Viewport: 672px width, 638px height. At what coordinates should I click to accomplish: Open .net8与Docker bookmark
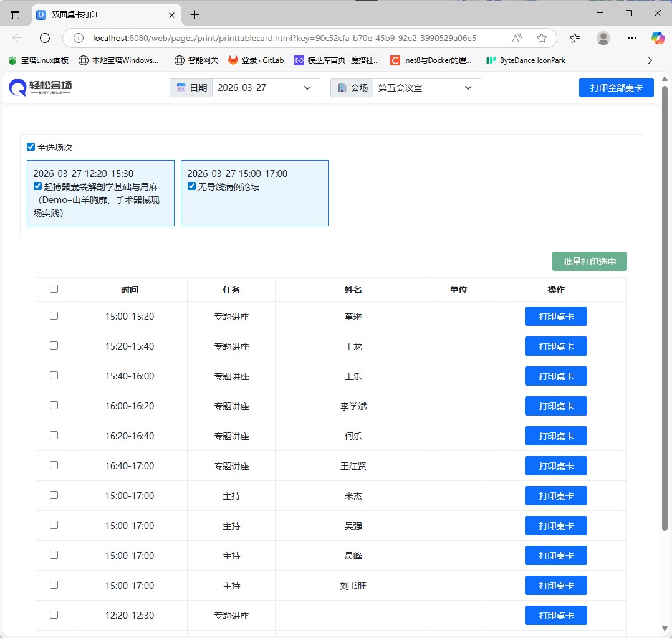click(x=431, y=60)
